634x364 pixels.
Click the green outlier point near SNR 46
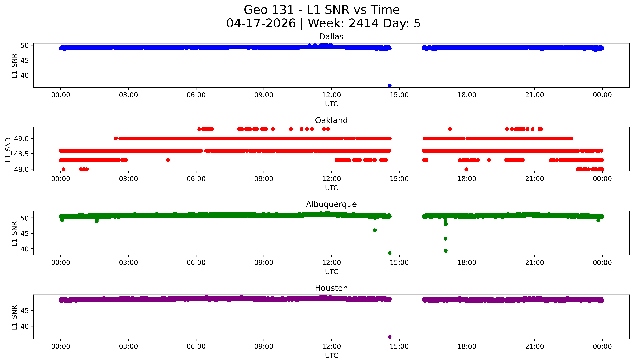point(375,230)
